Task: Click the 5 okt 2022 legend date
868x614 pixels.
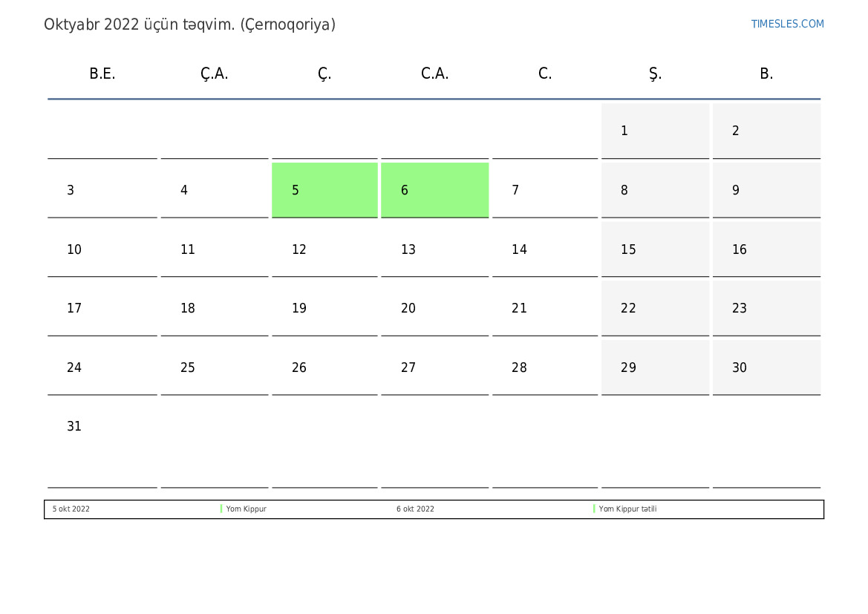Action: (x=71, y=509)
